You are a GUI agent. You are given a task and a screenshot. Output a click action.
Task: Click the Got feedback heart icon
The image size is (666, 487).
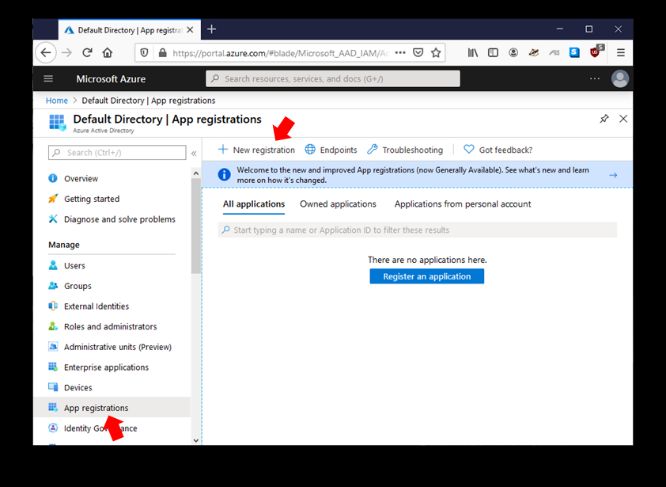[x=468, y=150]
